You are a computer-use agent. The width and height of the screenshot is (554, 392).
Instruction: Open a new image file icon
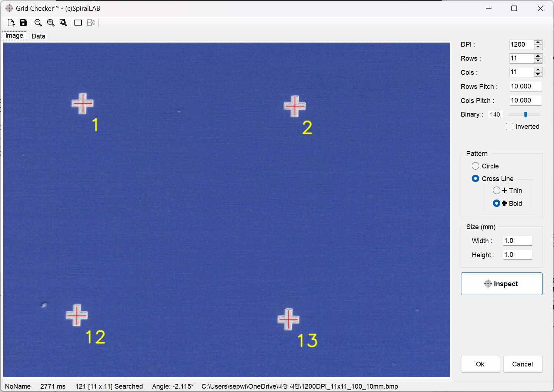[x=11, y=23]
